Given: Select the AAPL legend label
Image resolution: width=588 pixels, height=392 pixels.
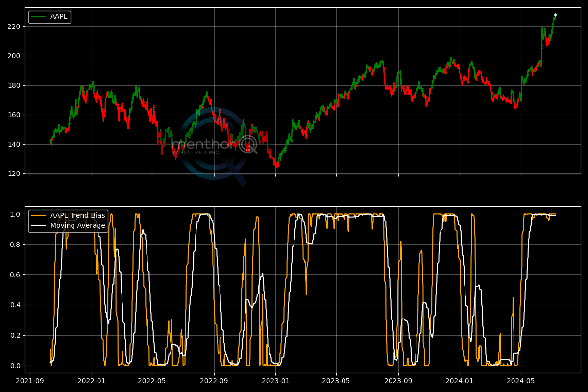Looking at the screenshot, I should [x=59, y=17].
